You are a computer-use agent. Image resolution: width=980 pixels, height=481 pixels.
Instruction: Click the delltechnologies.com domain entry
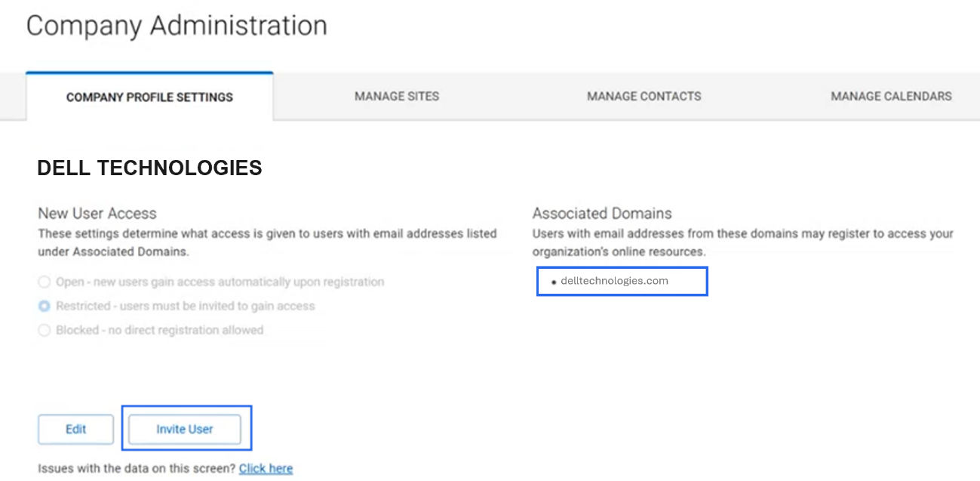pyautogui.click(x=614, y=280)
